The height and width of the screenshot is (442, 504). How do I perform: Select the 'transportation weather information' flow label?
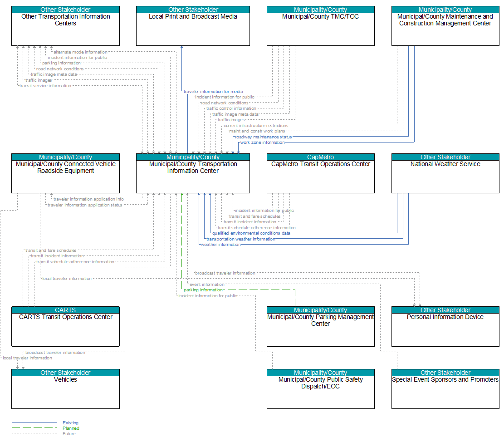[241, 239]
